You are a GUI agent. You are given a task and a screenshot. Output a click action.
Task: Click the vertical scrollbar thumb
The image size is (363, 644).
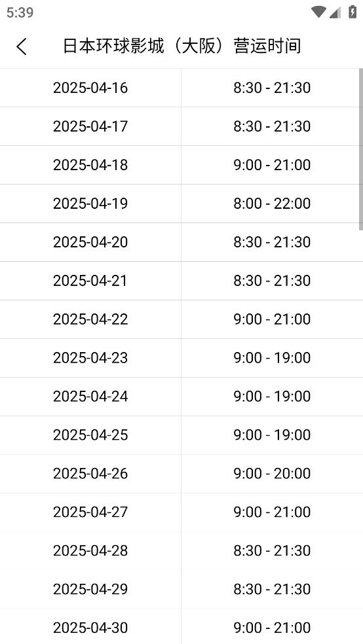tap(361, 149)
